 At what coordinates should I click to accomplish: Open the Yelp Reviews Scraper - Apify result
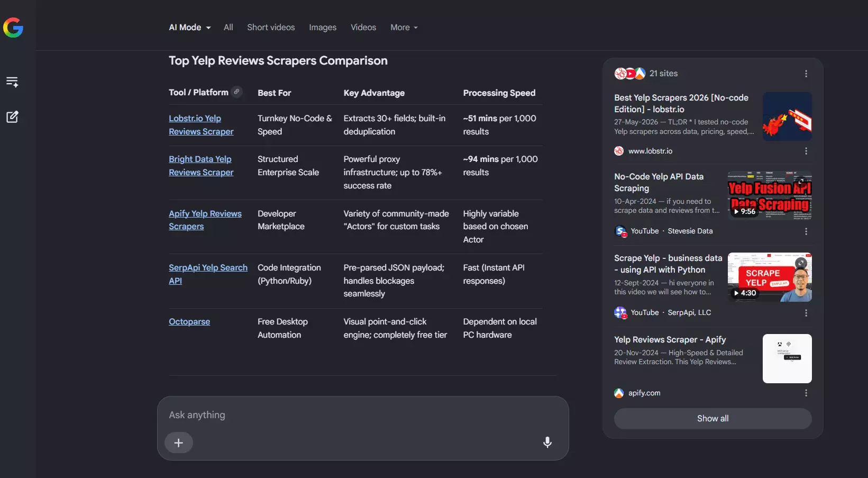click(670, 340)
